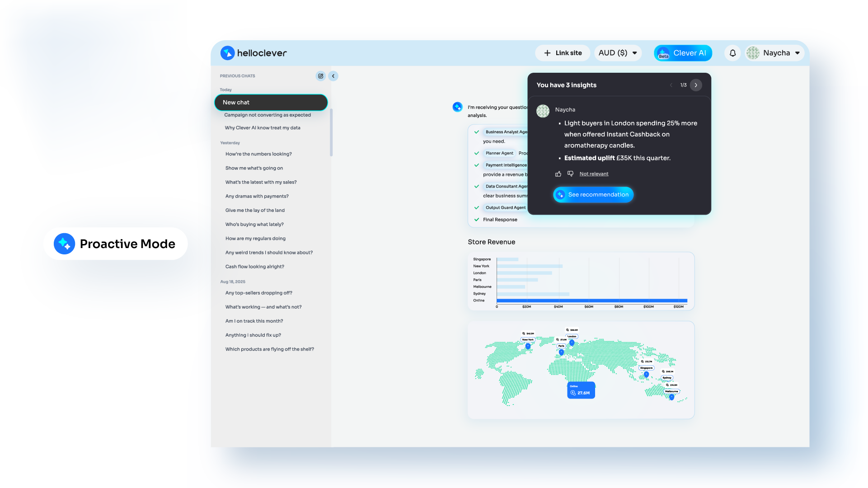Go to previous insight with left chevron

coord(671,85)
